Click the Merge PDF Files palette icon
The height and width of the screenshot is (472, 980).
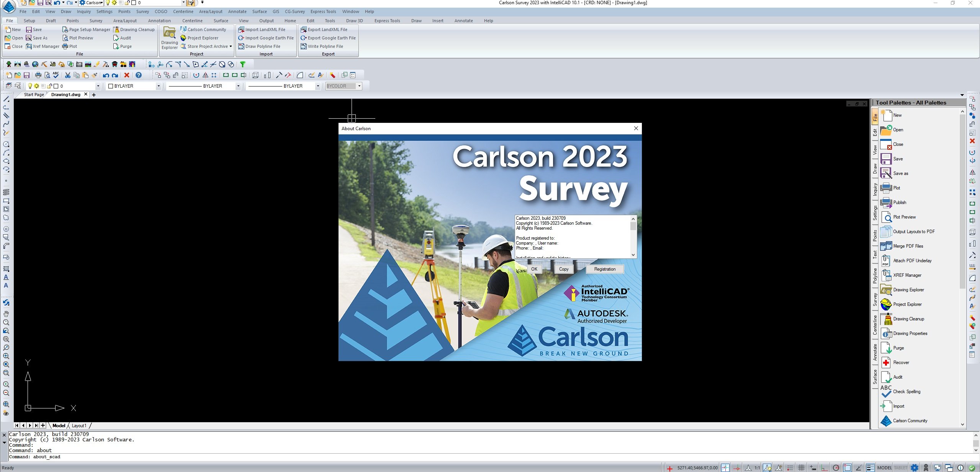pos(886,246)
